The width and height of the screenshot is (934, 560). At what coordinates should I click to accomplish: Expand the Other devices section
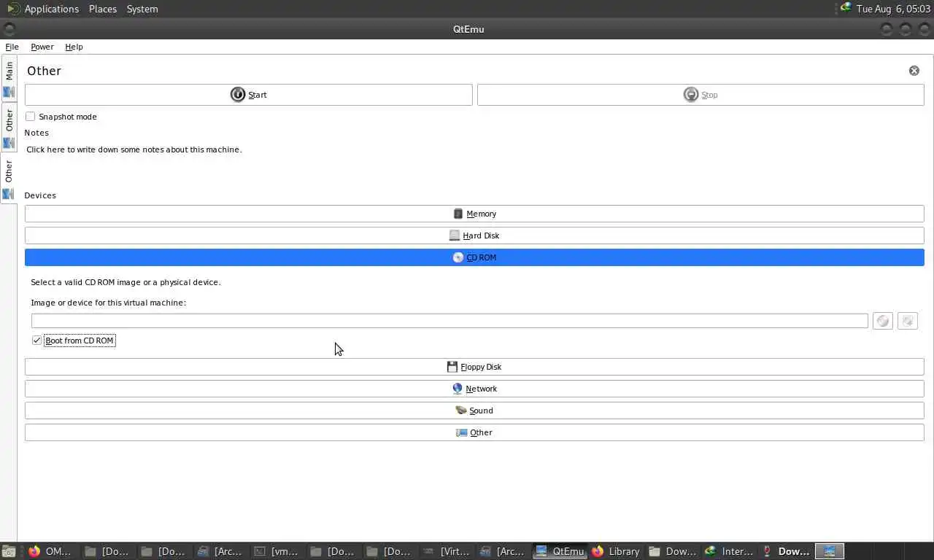pos(474,432)
